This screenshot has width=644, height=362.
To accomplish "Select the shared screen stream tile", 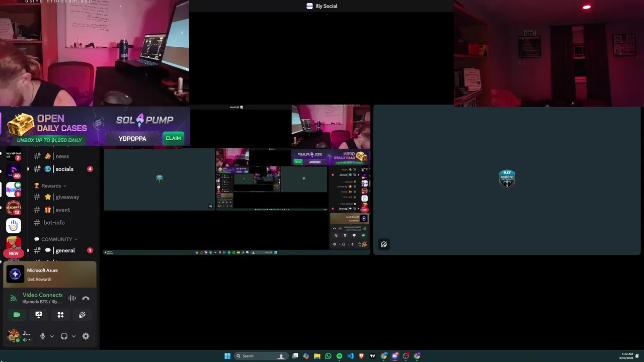I will point(237,180).
